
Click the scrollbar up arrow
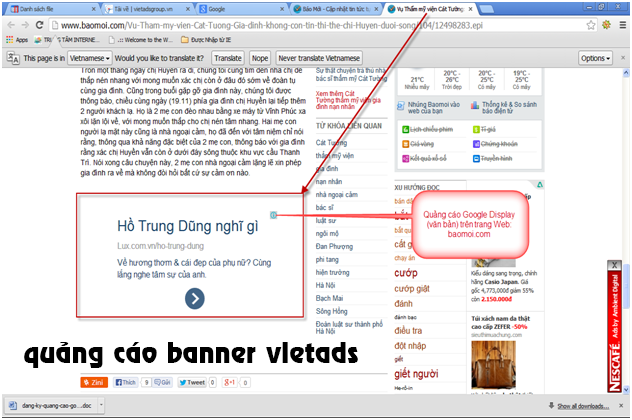[626, 73]
